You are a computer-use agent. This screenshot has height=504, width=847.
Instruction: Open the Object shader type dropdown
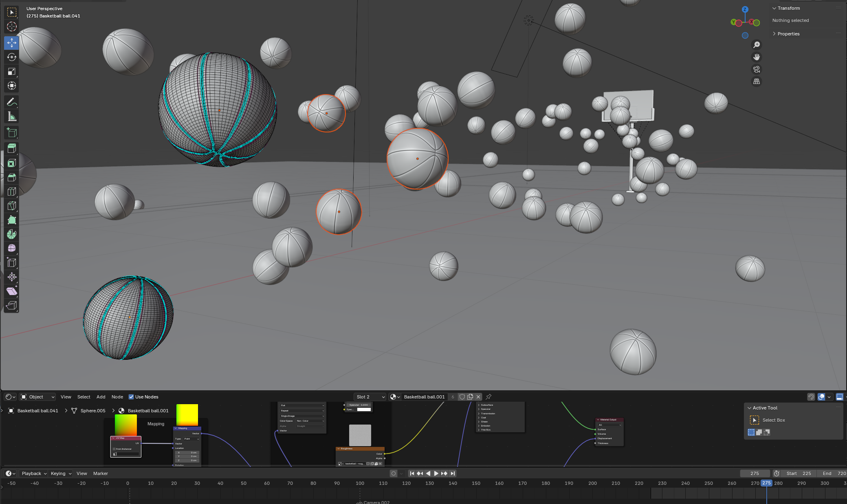pyautogui.click(x=37, y=397)
